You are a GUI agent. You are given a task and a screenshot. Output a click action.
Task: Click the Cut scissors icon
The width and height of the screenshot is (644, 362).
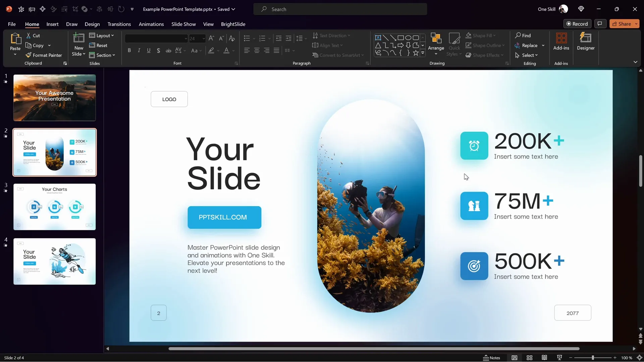(29, 36)
